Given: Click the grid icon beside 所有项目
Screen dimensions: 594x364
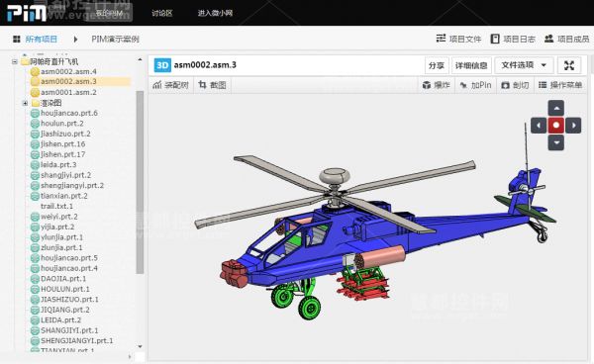Looking at the screenshot, I should (x=17, y=39).
